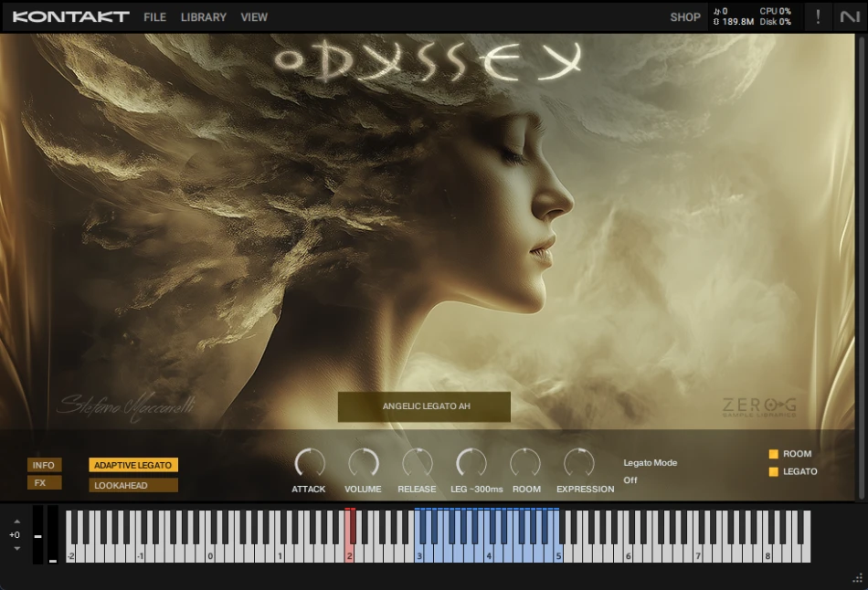The height and width of the screenshot is (590, 868).
Task: Click the Kontakt logo in the header
Action: (70, 16)
